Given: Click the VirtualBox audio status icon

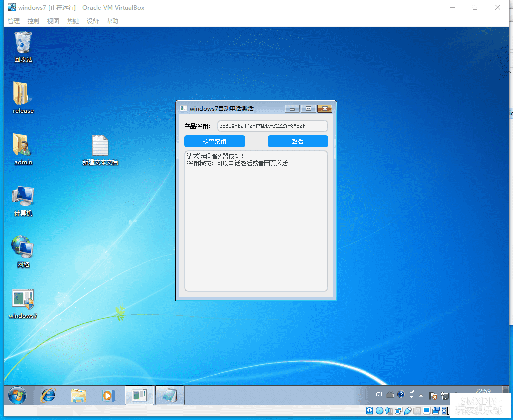Looking at the screenshot, I should point(389,411).
